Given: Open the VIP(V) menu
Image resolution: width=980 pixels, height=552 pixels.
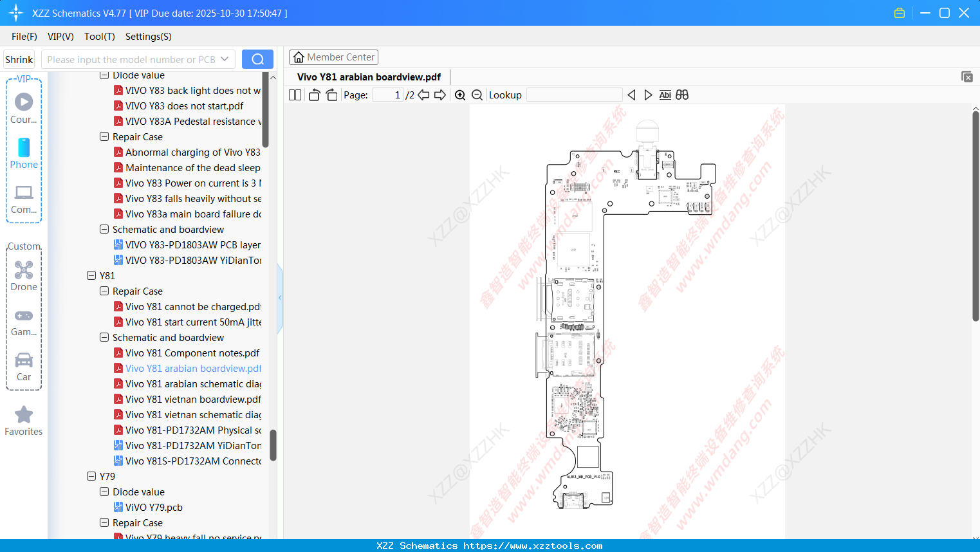Looking at the screenshot, I should pos(60,37).
